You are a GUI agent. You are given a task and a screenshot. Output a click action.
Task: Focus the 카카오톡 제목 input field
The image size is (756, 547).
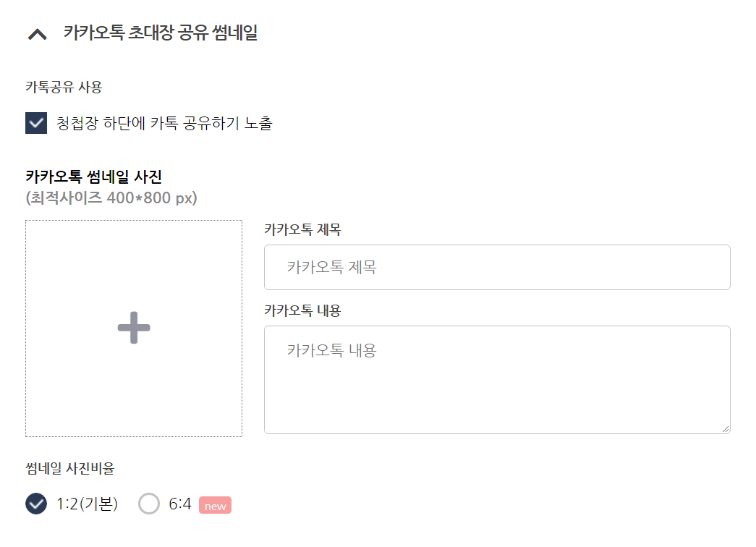tap(497, 268)
